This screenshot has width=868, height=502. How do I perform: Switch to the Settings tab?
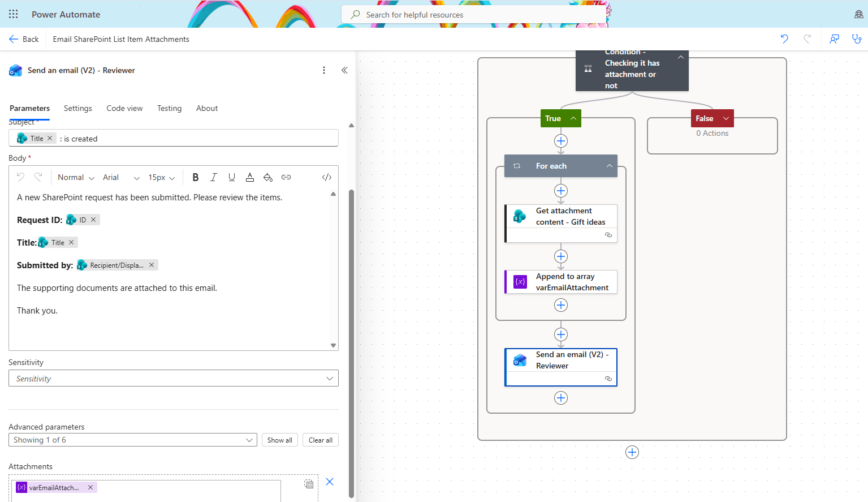[x=78, y=108]
